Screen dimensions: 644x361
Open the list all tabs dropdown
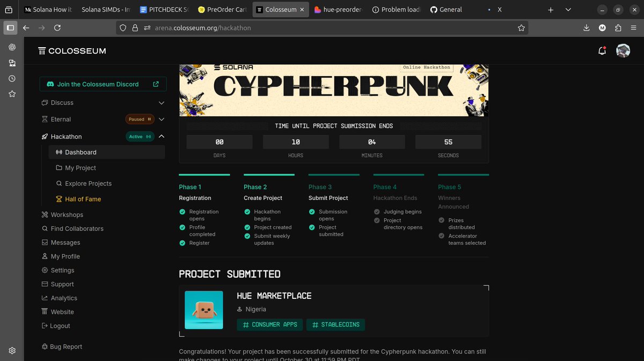point(569,10)
